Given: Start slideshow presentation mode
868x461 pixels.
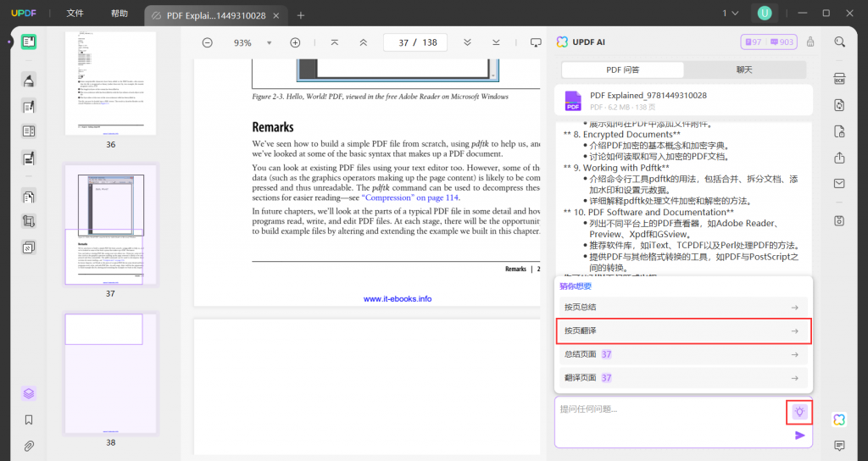Looking at the screenshot, I should click(536, 42).
